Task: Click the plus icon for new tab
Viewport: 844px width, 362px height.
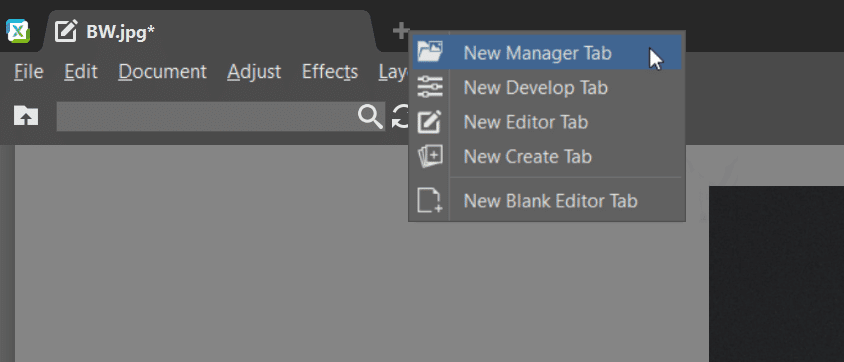Action: pyautogui.click(x=401, y=31)
